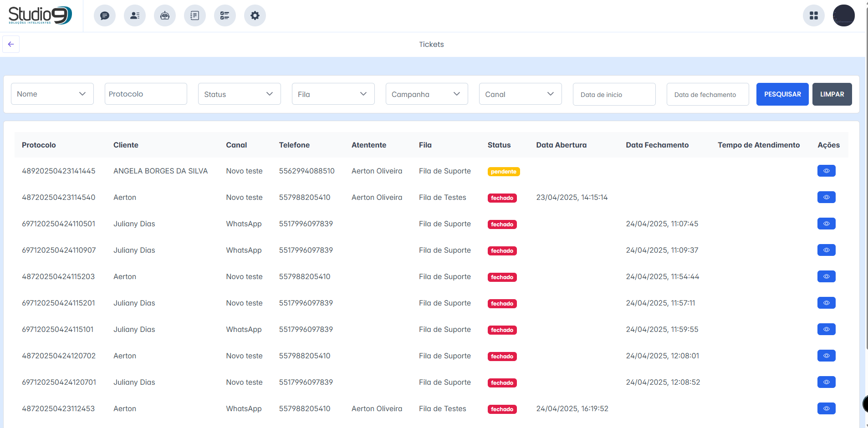Open the chat messages icon
Viewport: 868px width, 428px height.
point(105,15)
